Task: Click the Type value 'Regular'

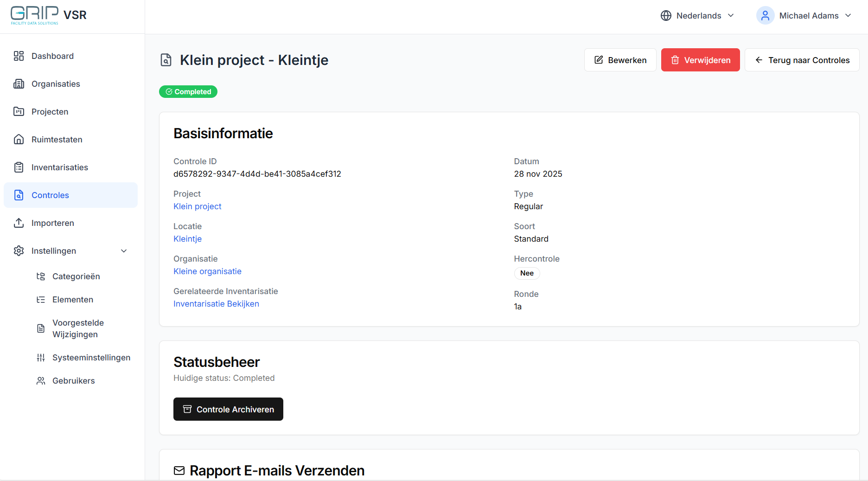Action: [528, 206]
